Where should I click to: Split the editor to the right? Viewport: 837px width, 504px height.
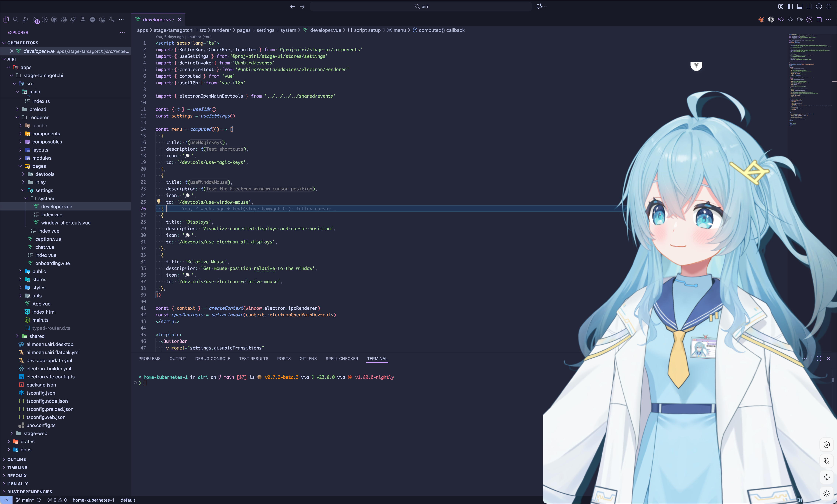[819, 20]
